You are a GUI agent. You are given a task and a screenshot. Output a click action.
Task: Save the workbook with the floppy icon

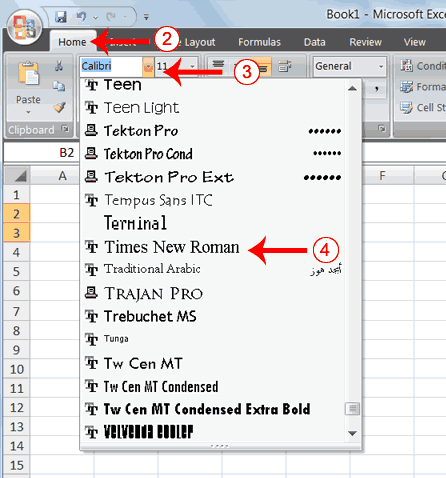(61, 17)
